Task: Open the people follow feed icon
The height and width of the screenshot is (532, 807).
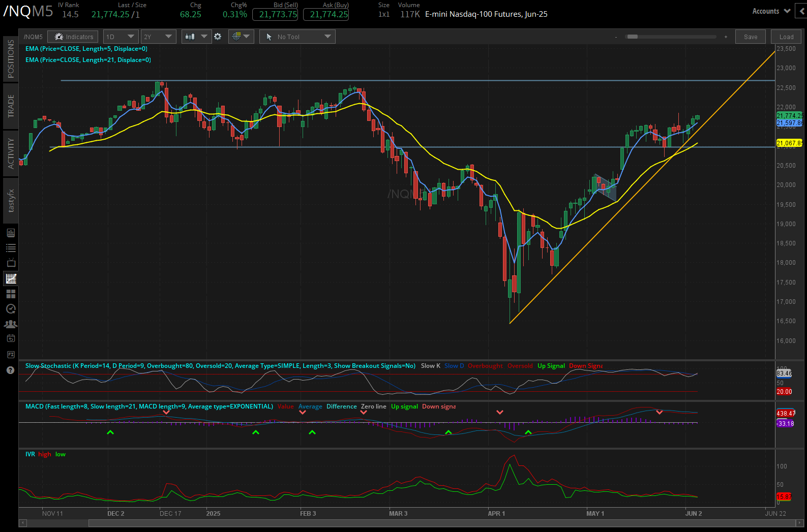Action: click(11, 324)
